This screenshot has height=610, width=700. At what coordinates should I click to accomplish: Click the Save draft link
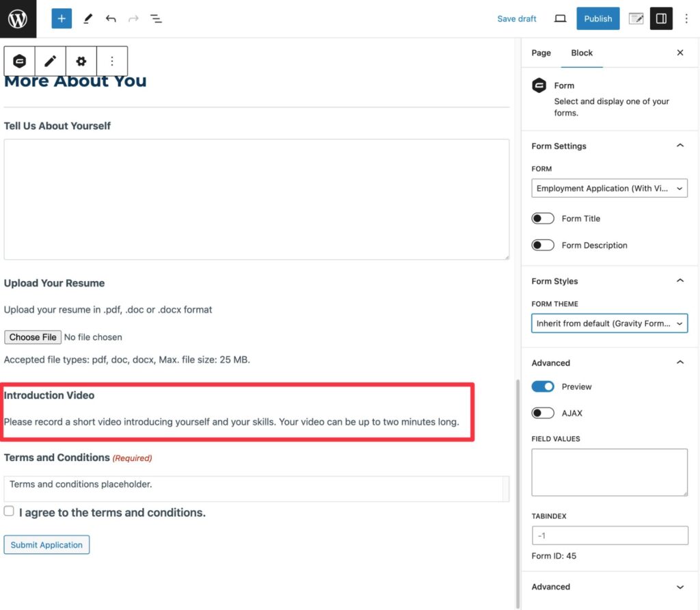(517, 19)
